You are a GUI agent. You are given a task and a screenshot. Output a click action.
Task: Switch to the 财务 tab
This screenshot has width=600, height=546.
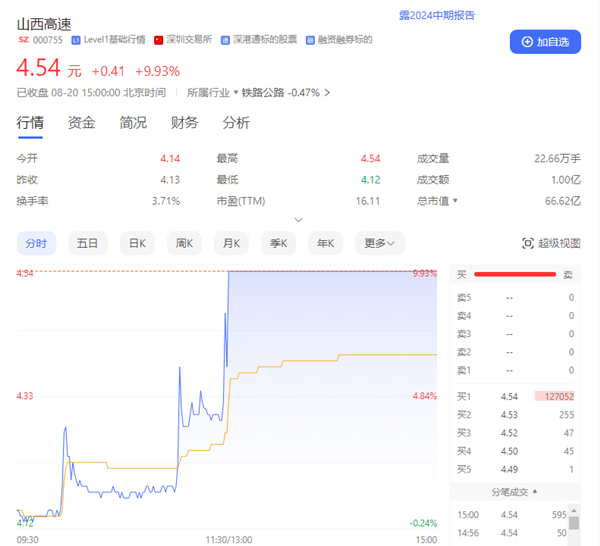[x=184, y=123]
